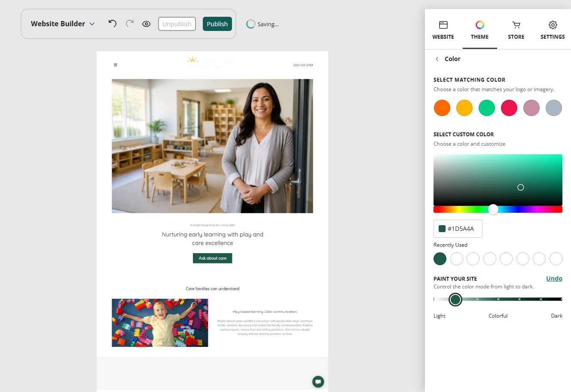Viewport: 571px width, 392px height.
Task: Open the chat bubble widget in preview
Action: pos(318,381)
